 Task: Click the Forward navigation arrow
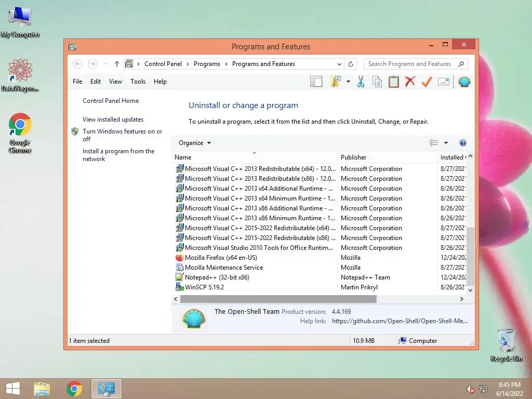[x=92, y=64]
